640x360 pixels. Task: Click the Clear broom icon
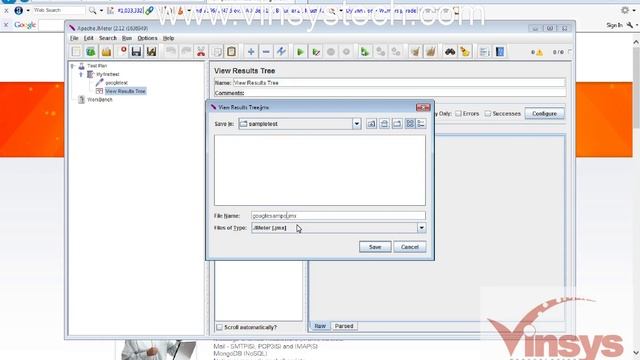point(415,52)
